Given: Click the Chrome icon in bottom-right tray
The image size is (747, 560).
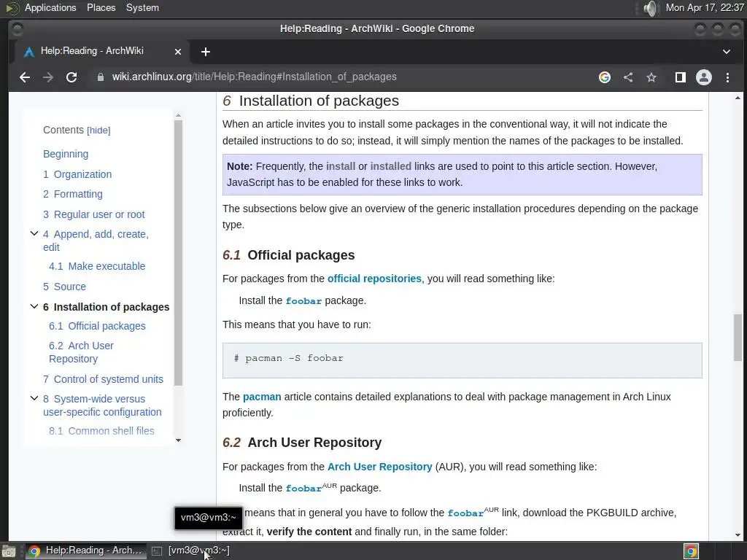Looking at the screenshot, I should [x=692, y=551].
